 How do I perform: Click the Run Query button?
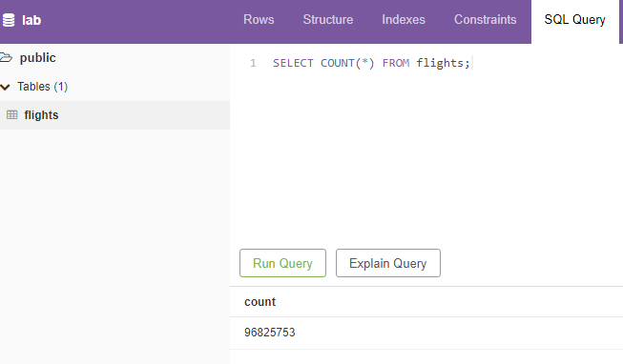(282, 263)
